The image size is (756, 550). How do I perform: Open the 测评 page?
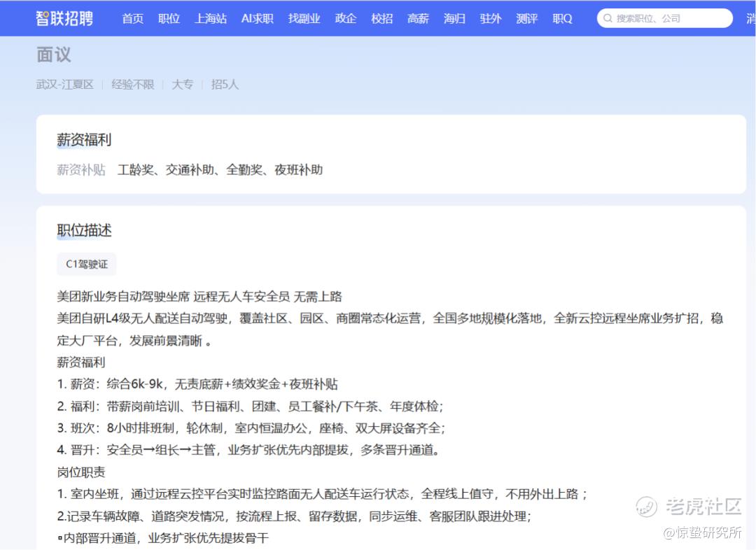526,18
